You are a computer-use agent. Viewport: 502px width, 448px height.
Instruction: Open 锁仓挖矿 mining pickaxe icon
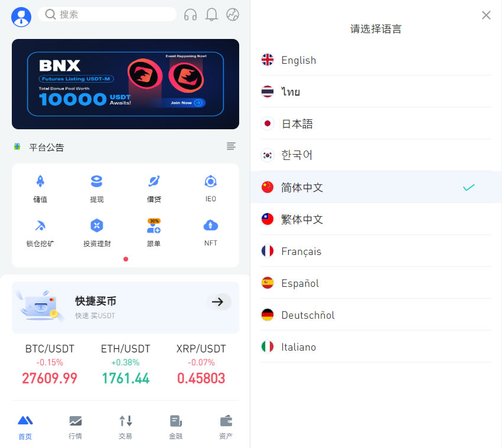point(40,225)
